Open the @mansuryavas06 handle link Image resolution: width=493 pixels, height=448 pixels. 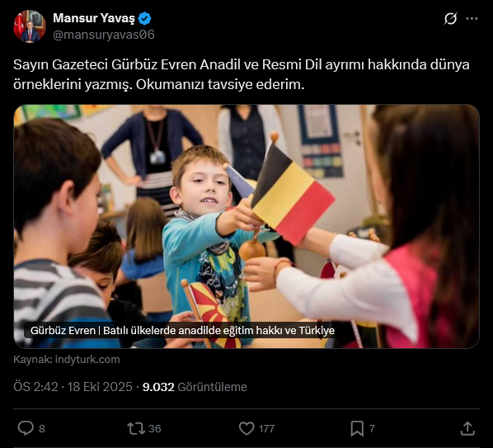click(104, 35)
